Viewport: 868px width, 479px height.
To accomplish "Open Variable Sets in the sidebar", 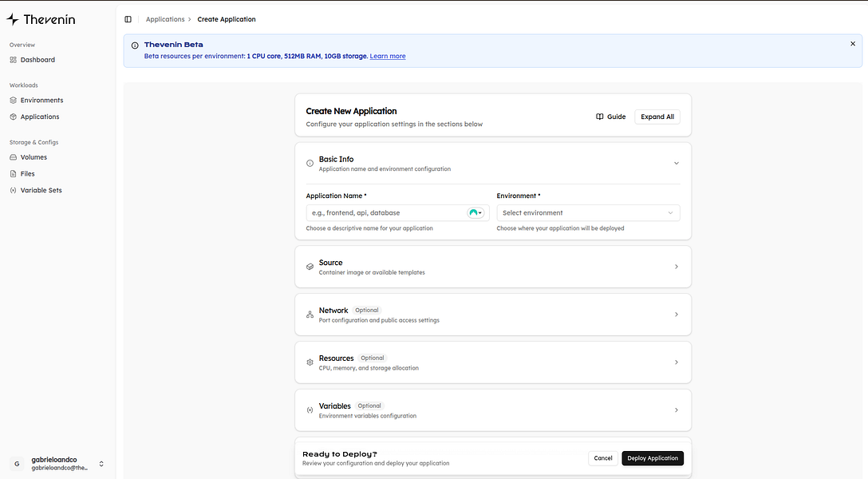I will click(41, 190).
